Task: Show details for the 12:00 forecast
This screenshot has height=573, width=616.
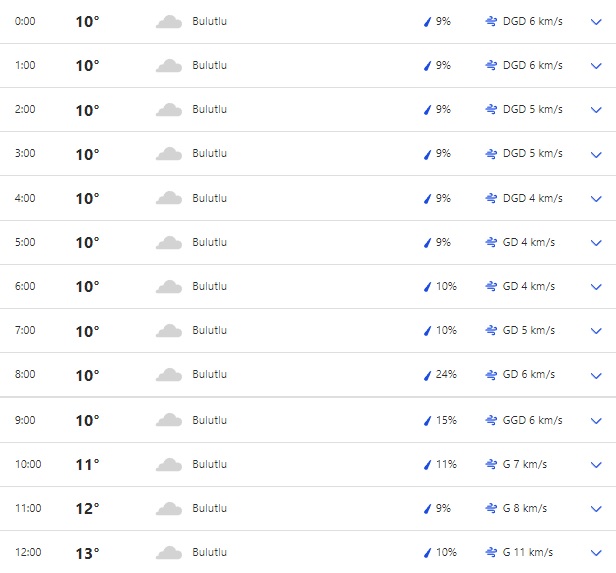Action: pos(597,552)
